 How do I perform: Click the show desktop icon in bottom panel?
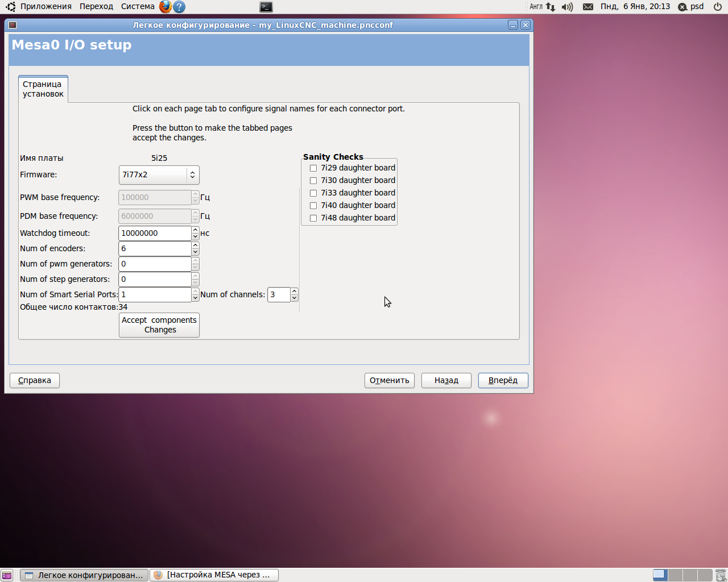click(x=7, y=575)
